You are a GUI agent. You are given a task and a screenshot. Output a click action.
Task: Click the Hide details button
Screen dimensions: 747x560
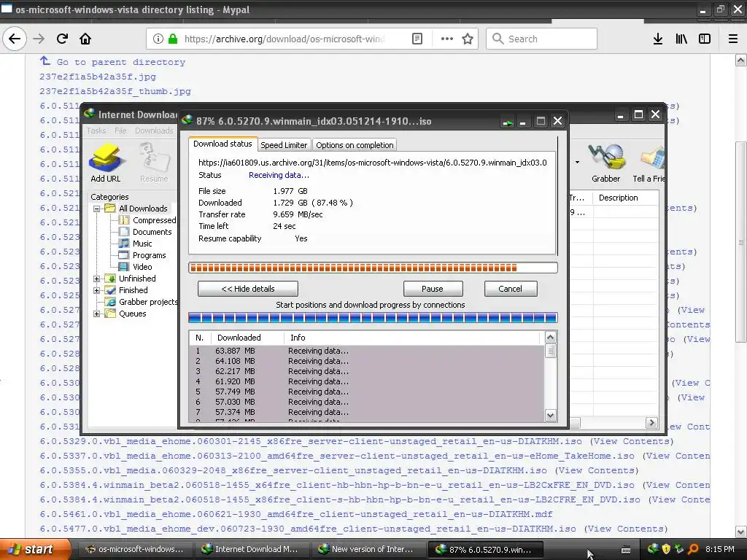point(248,289)
